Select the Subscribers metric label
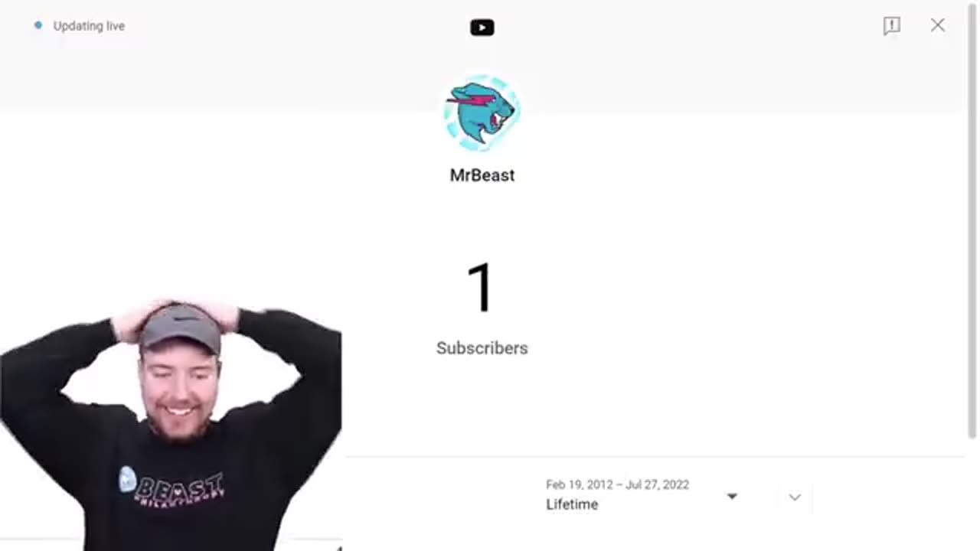 [x=482, y=348]
